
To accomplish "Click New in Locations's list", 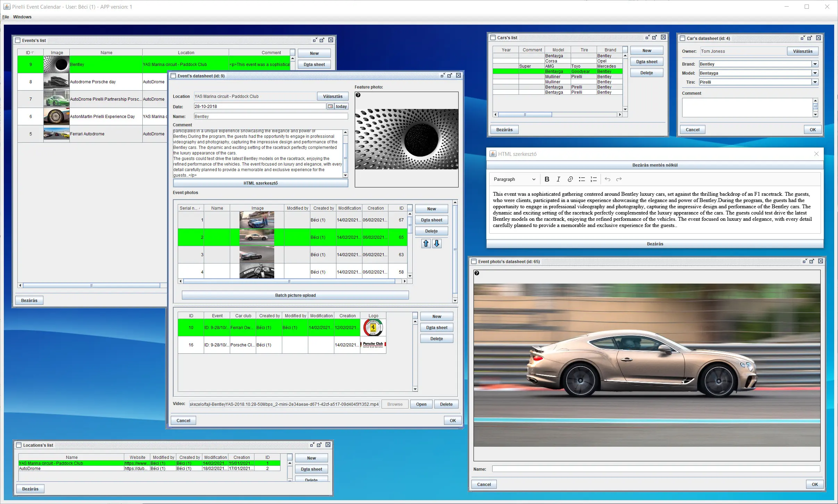I will pyautogui.click(x=311, y=458).
